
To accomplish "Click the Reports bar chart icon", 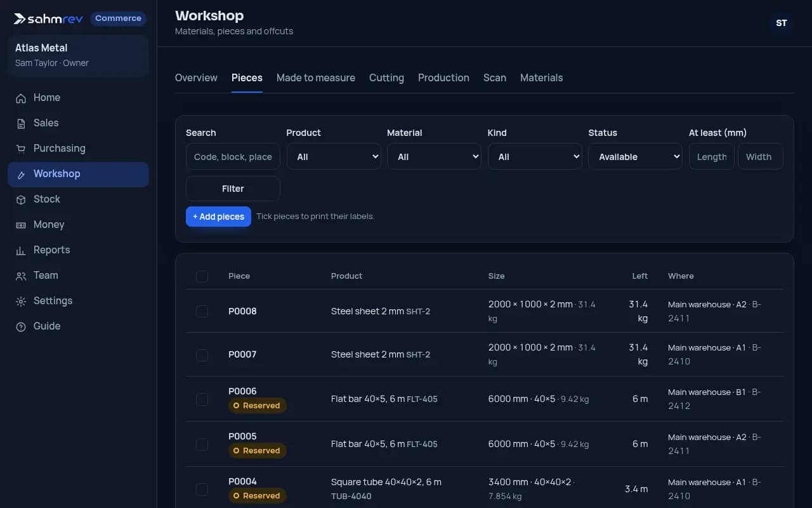I will 21,250.
